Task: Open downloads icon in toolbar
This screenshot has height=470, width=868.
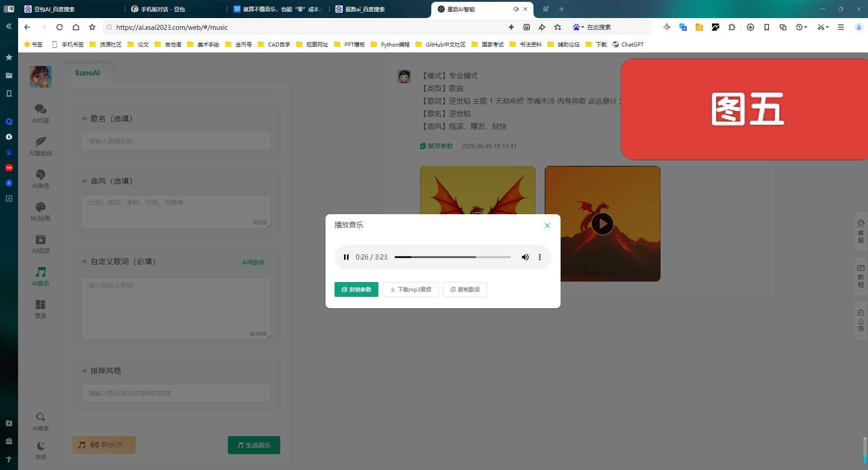Action: 750,27
